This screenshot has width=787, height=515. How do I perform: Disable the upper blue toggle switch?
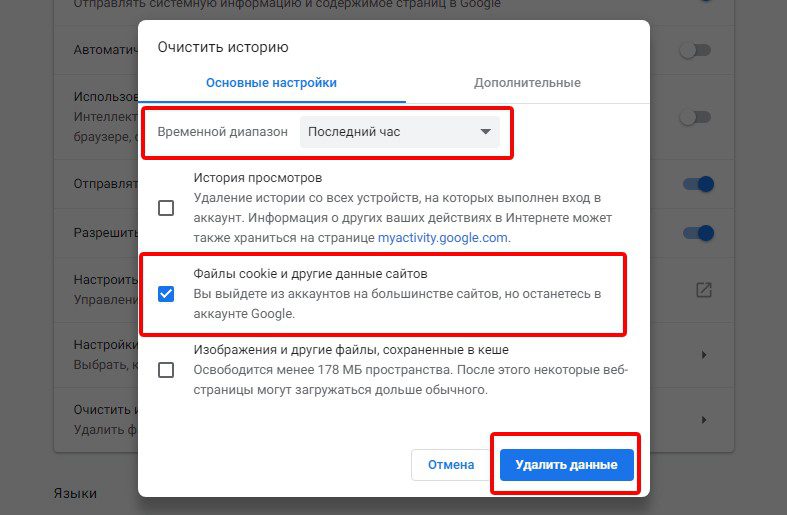coord(698,184)
